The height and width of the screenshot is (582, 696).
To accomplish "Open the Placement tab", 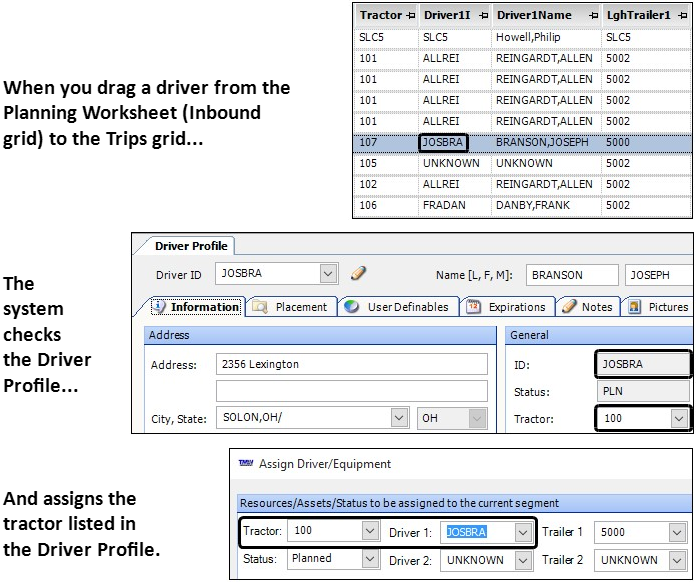I will [x=290, y=307].
